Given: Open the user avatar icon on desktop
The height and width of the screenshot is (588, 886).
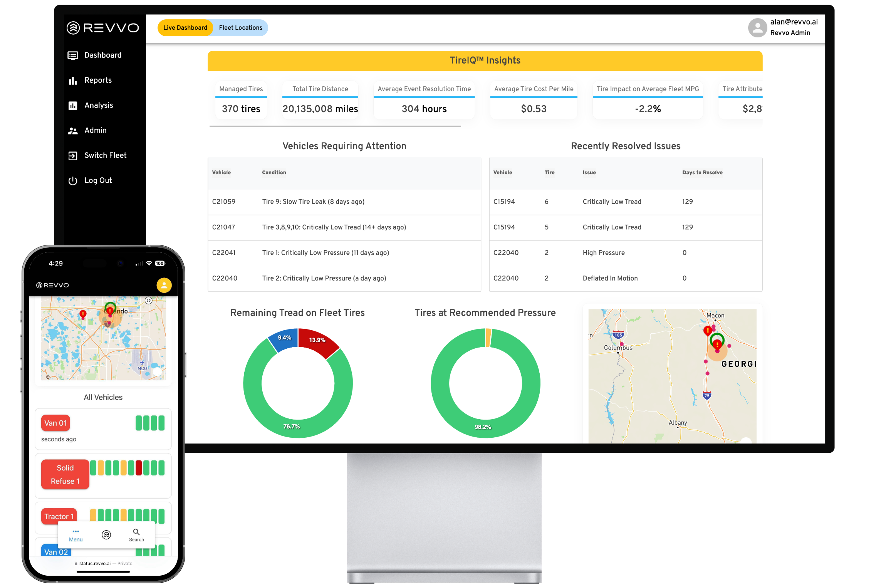Looking at the screenshot, I should (757, 28).
